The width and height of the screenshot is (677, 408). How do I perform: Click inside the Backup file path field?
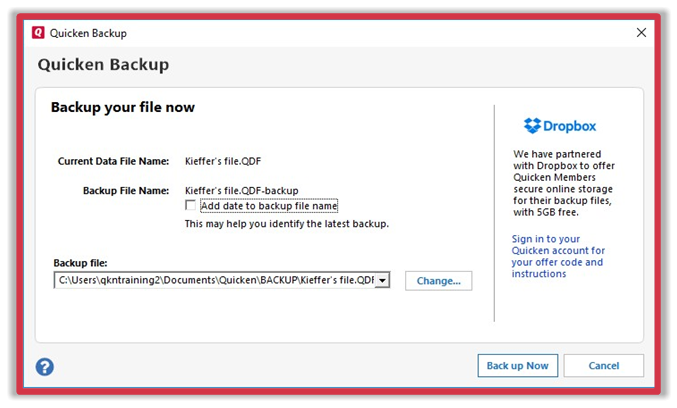tap(213, 280)
